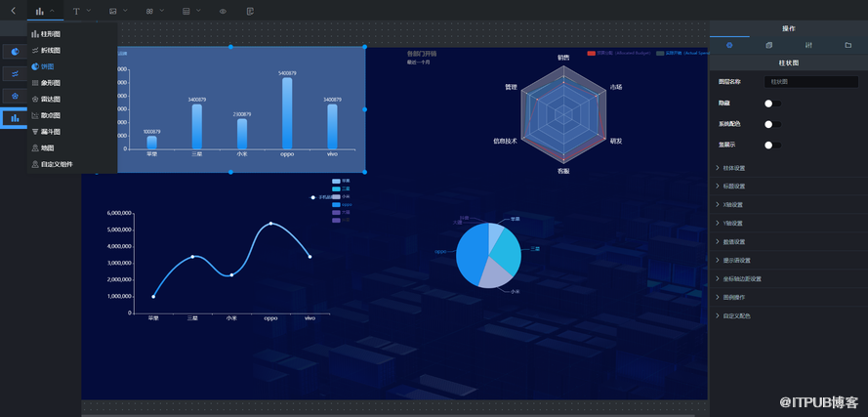
Task: Expand the 柱体设置 section
Action: click(x=732, y=168)
